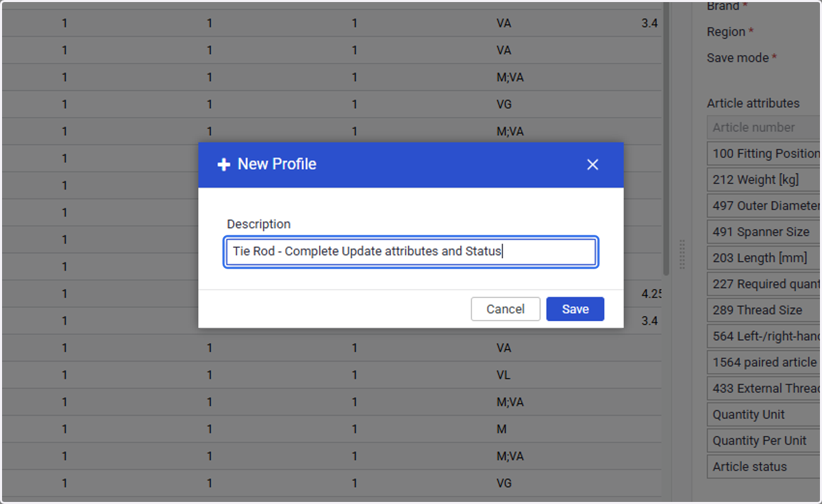Click the panel splitter drag handle

click(682, 254)
